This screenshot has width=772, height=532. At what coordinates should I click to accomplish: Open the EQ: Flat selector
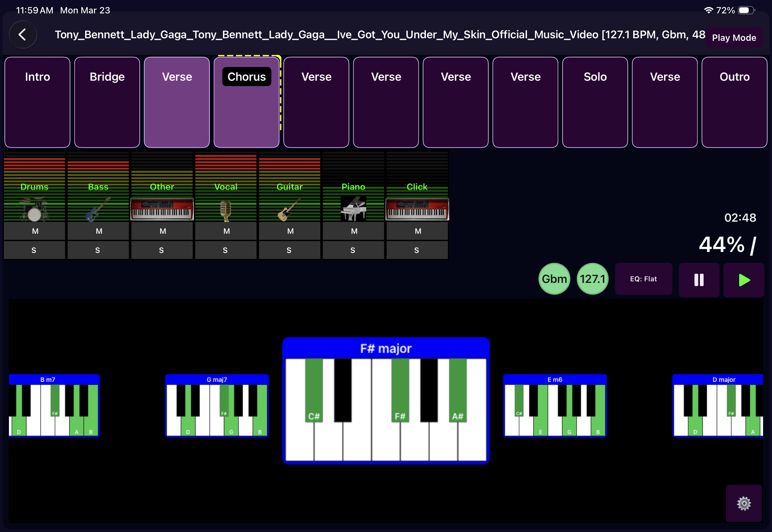click(643, 279)
